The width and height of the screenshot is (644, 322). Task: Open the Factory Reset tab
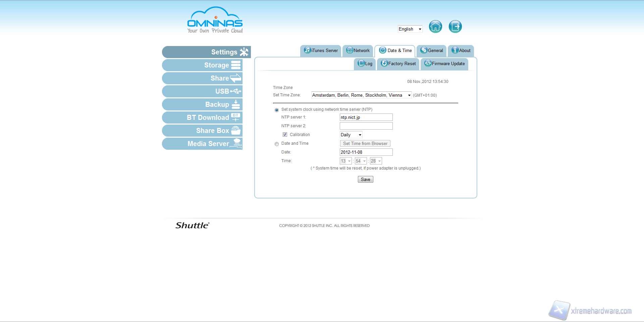[x=398, y=64]
